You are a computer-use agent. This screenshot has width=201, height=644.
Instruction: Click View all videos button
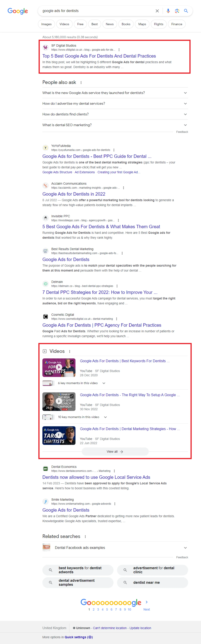(x=115, y=451)
